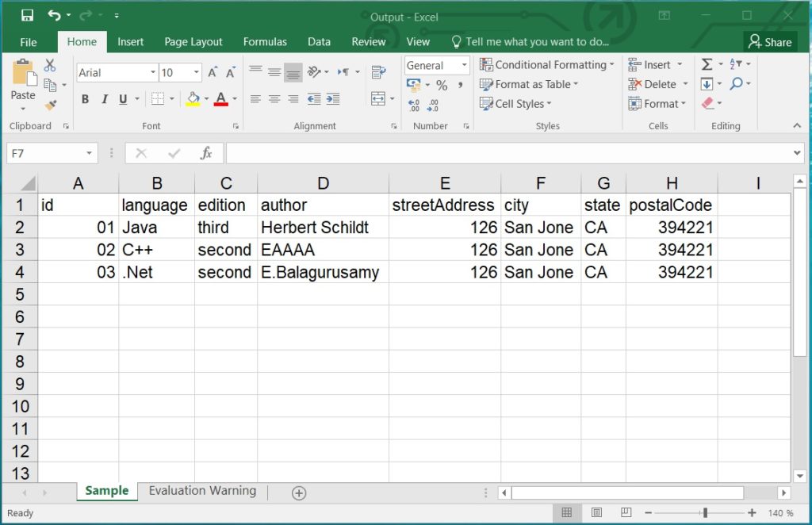Open Conditional Formatting options
Screen dimensions: 812x525
[x=547, y=64]
